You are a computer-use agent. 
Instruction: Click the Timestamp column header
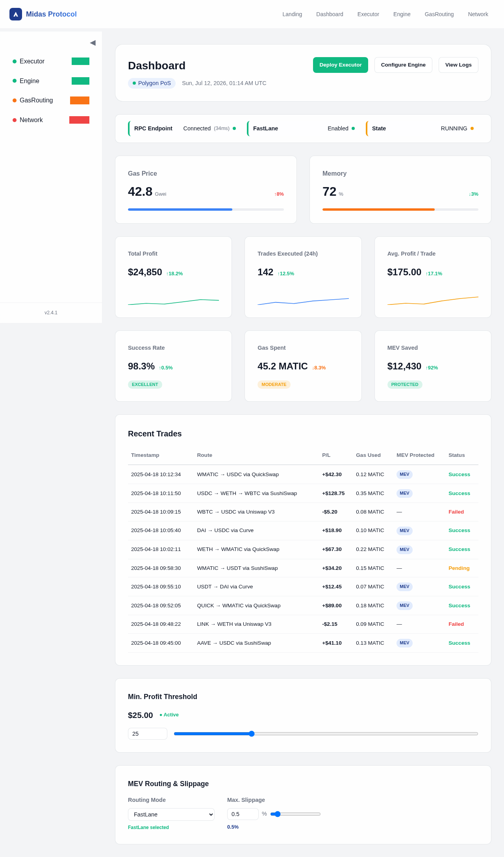(x=145, y=455)
